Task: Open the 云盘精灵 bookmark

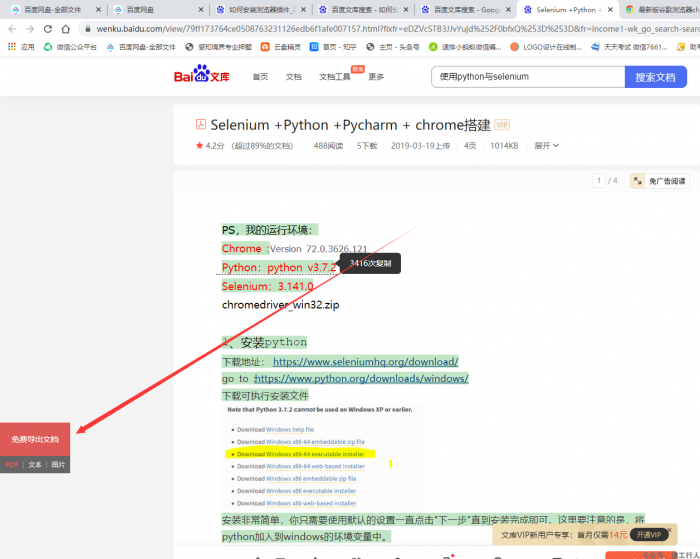Action: click(x=281, y=46)
